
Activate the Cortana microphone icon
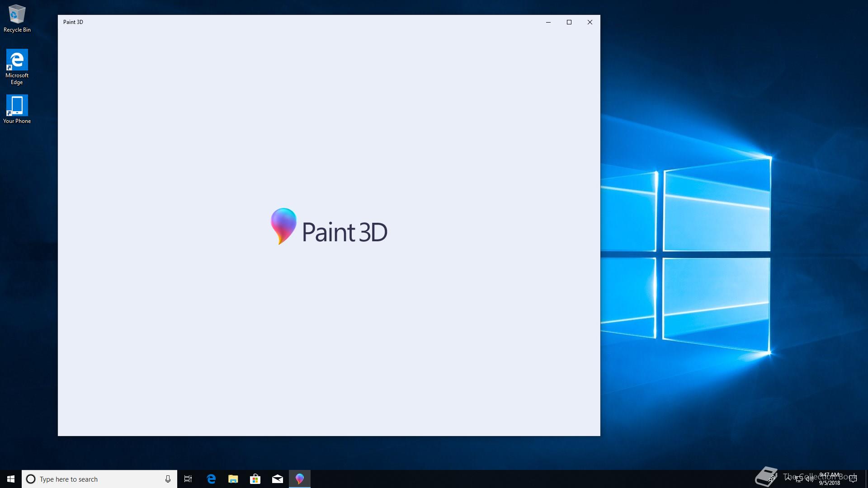click(x=168, y=479)
